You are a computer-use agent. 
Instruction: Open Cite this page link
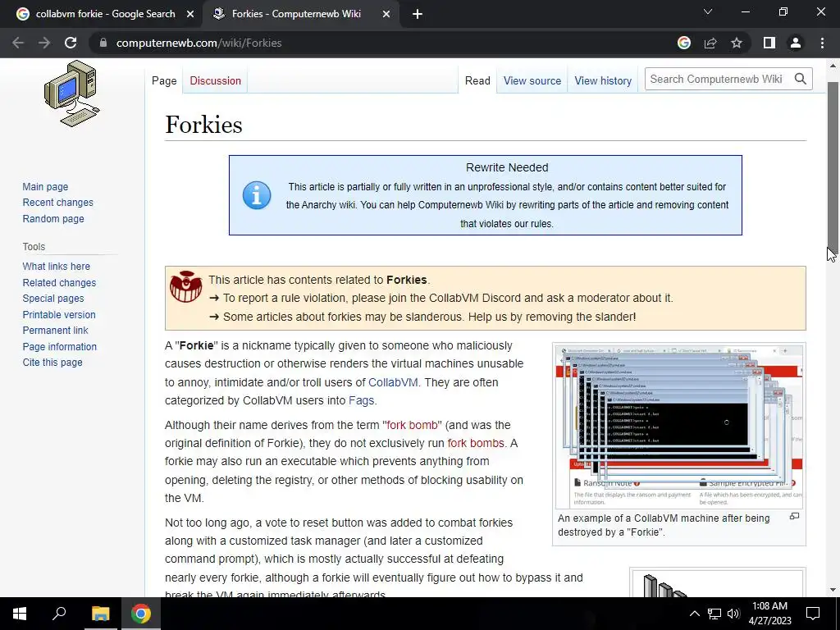point(52,362)
